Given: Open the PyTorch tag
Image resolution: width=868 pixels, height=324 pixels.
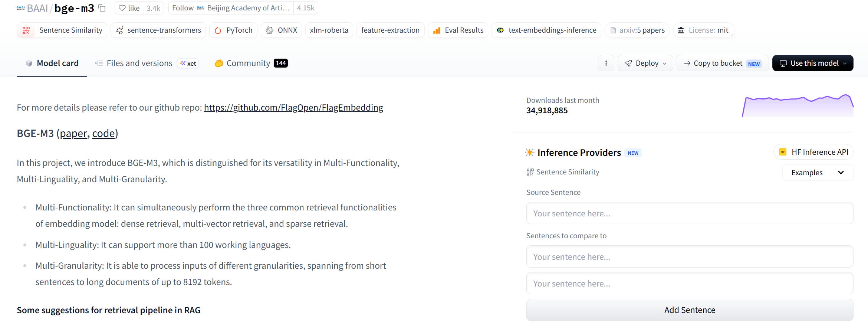Looking at the screenshot, I should tap(233, 30).
